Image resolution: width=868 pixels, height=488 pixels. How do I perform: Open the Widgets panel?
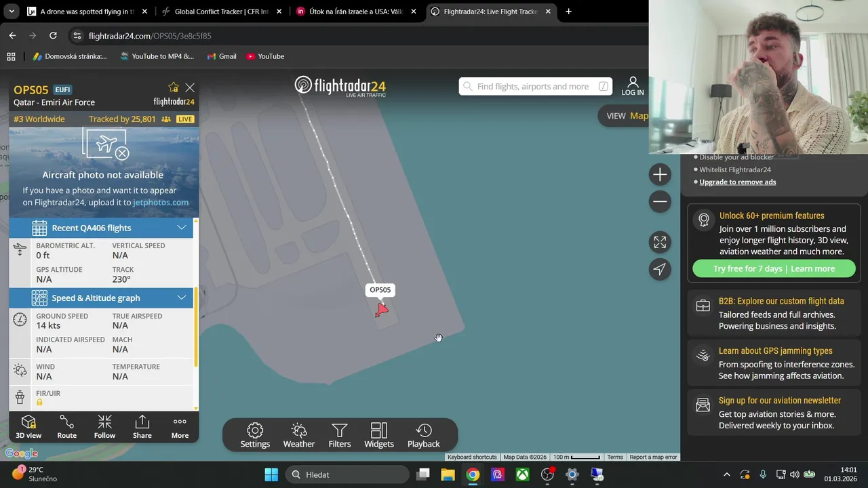(379, 435)
